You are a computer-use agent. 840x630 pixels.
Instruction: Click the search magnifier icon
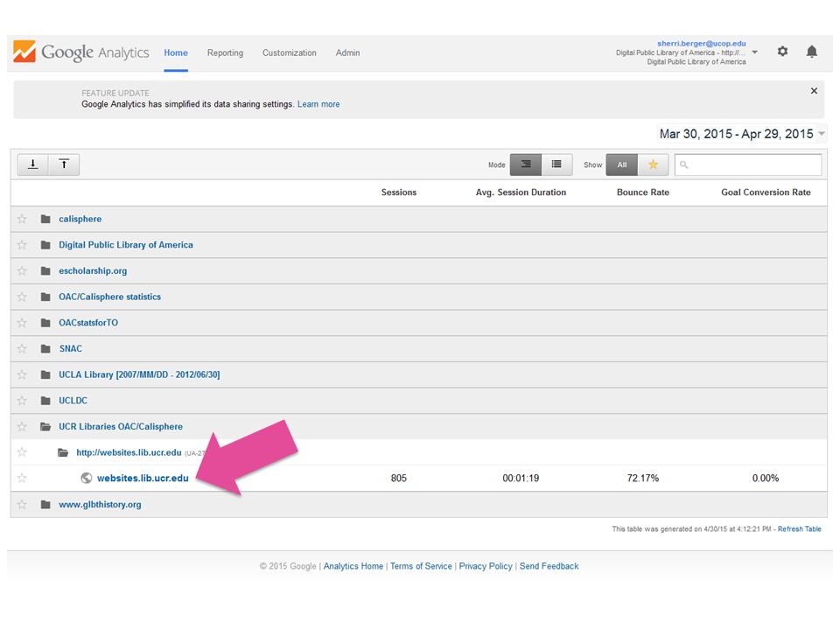tap(683, 165)
